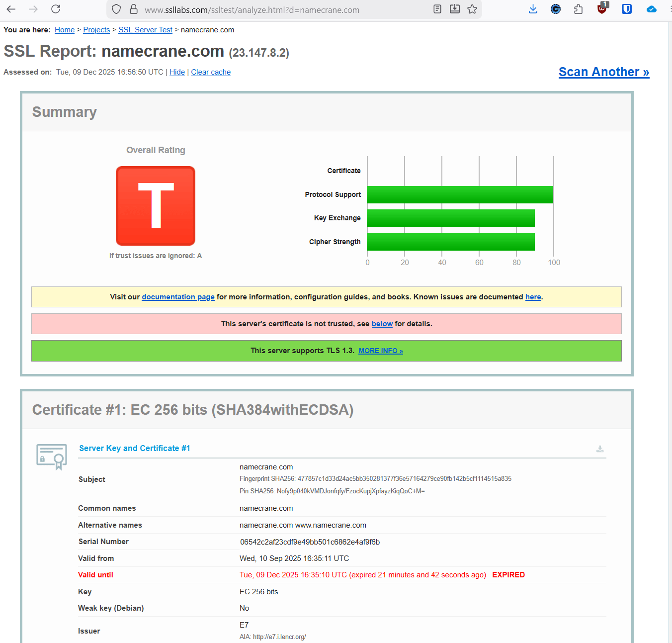Click the EXPIRED status text
Image resolution: width=672 pixels, height=643 pixels.
(x=508, y=575)
